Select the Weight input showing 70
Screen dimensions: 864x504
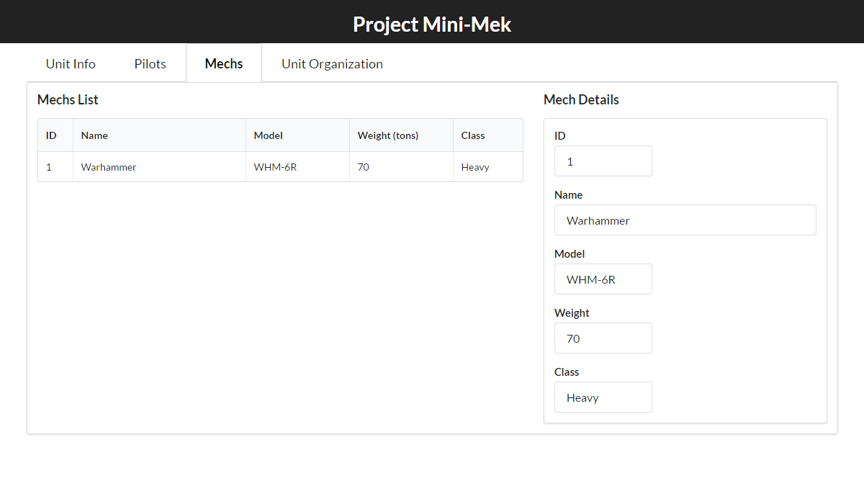603,338
